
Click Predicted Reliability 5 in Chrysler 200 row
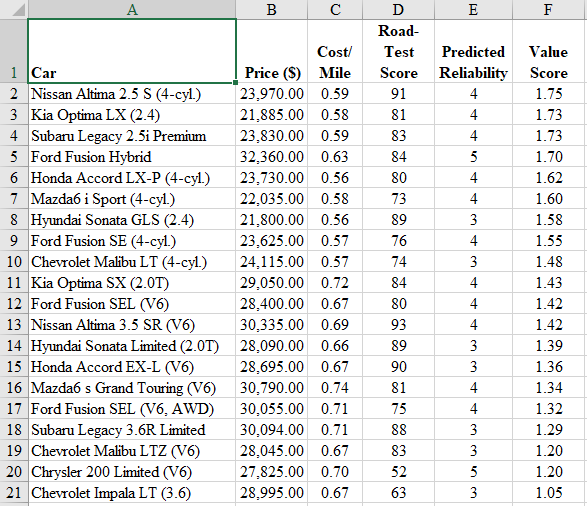tap(473, 472)
